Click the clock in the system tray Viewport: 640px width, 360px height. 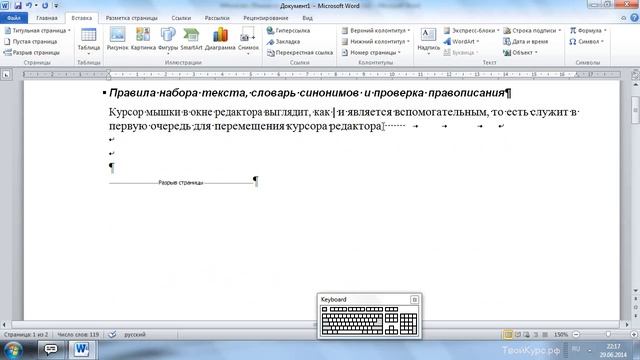coord(613,350)
